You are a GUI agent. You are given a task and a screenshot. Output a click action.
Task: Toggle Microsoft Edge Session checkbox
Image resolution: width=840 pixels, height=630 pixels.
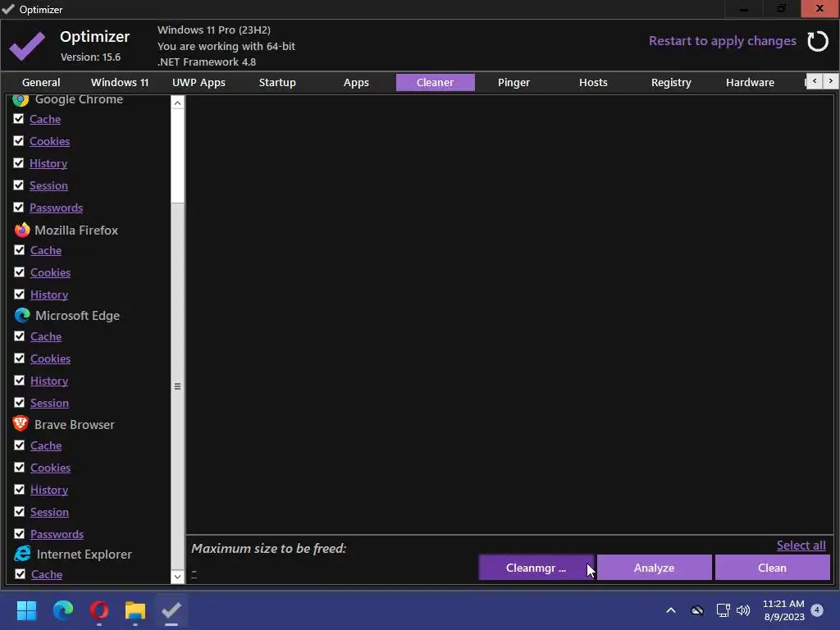click(x=20, y=402)
